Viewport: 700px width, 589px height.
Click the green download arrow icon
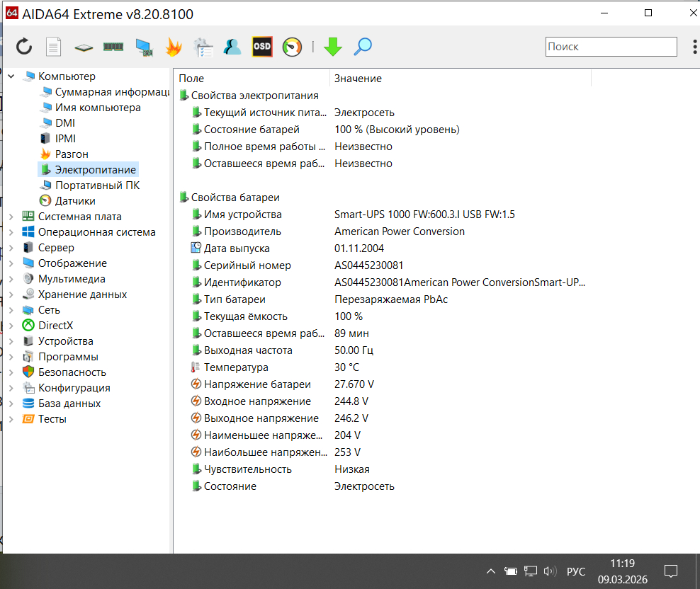pos(332,47)
